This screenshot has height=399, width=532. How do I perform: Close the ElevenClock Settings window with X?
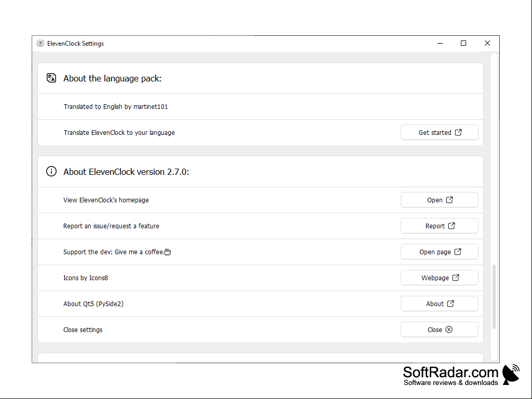487,43
